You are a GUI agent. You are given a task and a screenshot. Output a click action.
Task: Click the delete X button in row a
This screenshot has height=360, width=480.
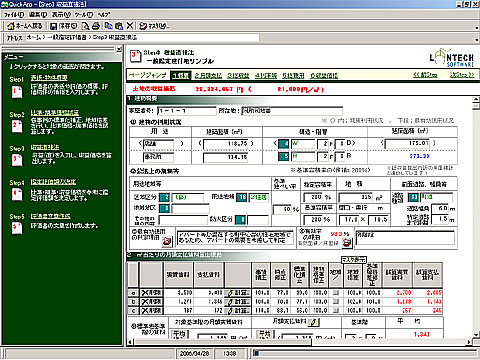click(151, 293)
